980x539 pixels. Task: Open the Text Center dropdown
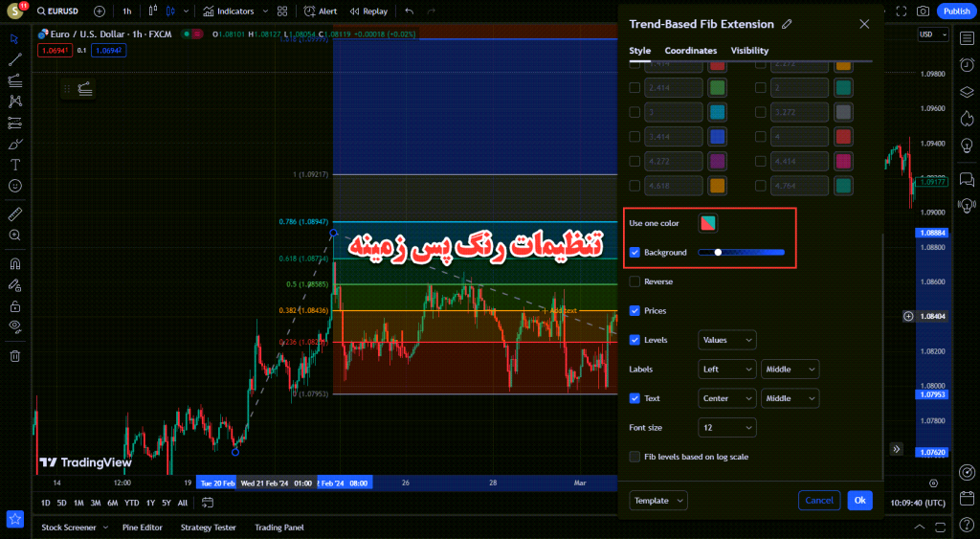click(727, 398)
